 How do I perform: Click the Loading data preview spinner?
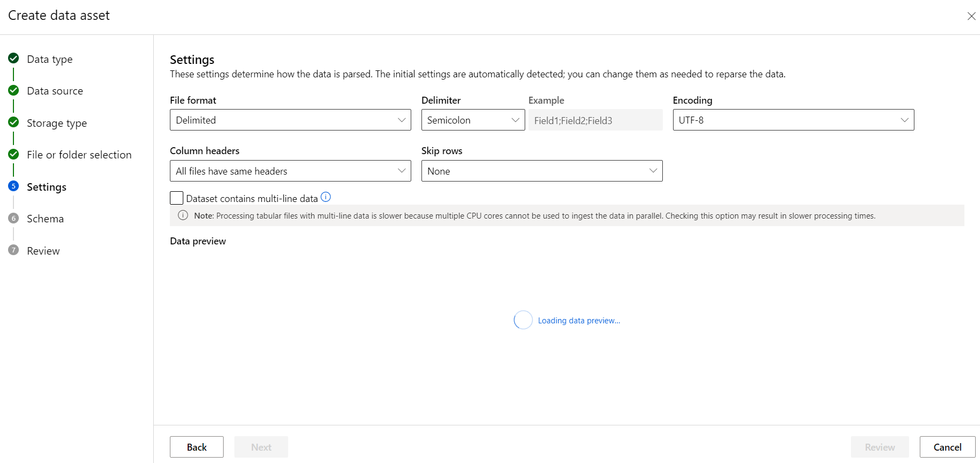coord(523,320)
